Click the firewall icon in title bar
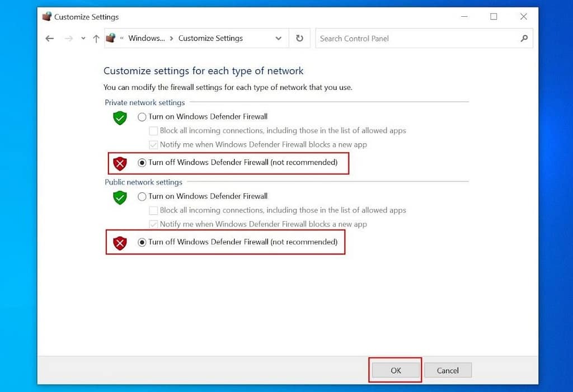The height and width of the screenshot is (392, 573). 47,17
